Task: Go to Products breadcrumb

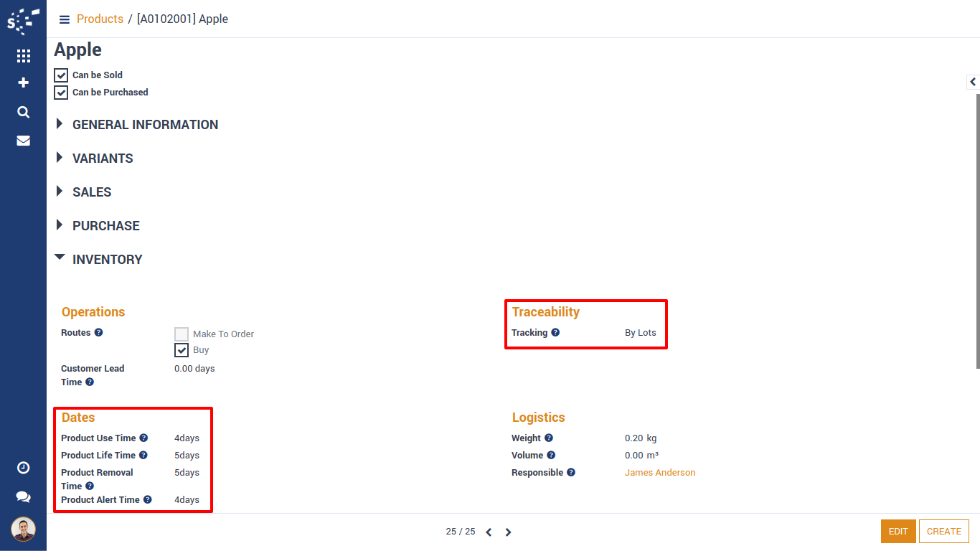Action: pos(100,19)
